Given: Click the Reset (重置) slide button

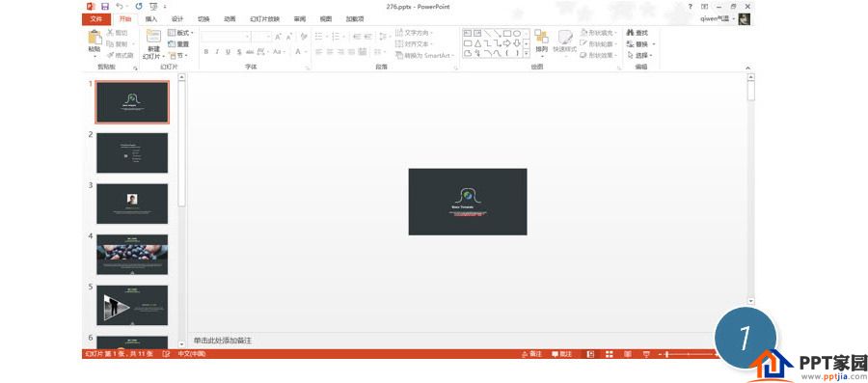Looking at the screenshot, I should (178, 44).
